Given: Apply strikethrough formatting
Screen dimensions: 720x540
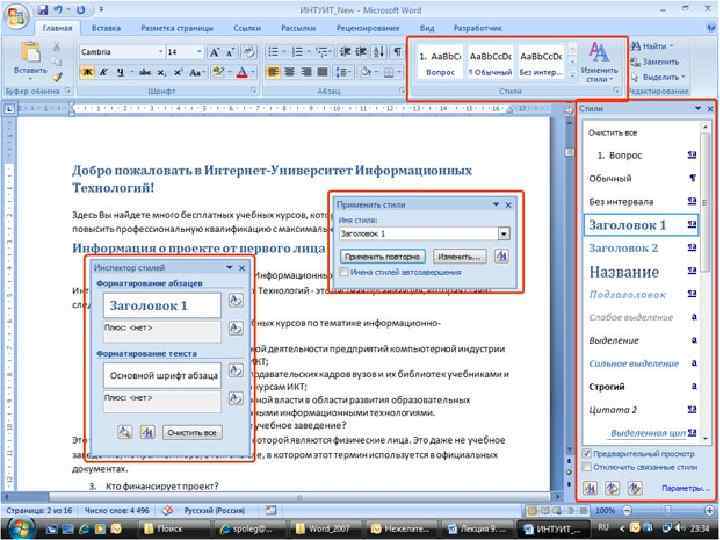Looking at the screenshot, I should (145, 72).
